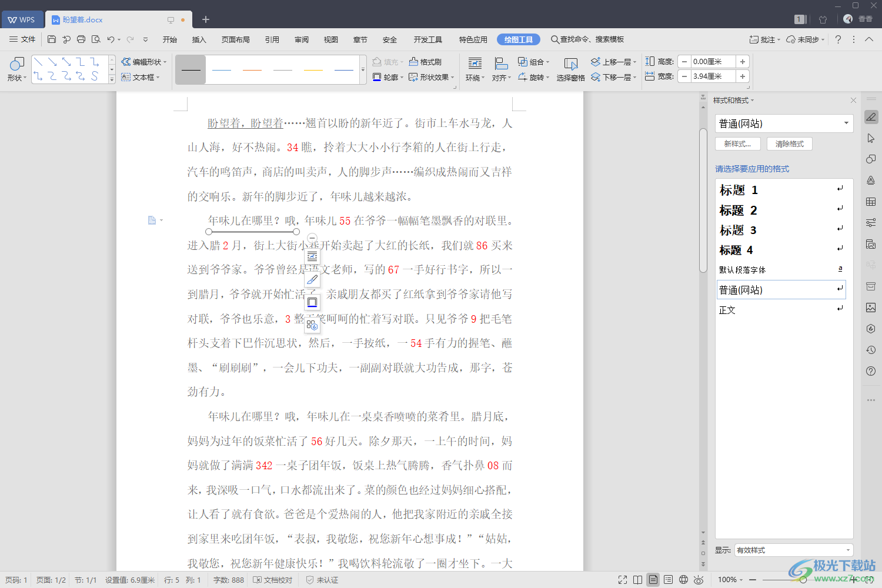Image resolution: width=882 pixels, height=588 pixels.
Task: Click the 清除格式 button
Action: pos(790,143)
